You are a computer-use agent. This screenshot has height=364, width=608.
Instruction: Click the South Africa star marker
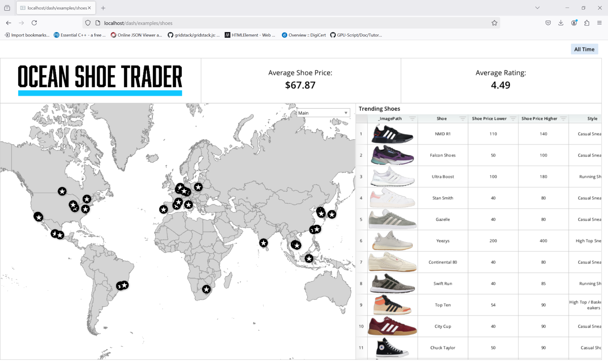pyautogui.click(x=206, y=289)
